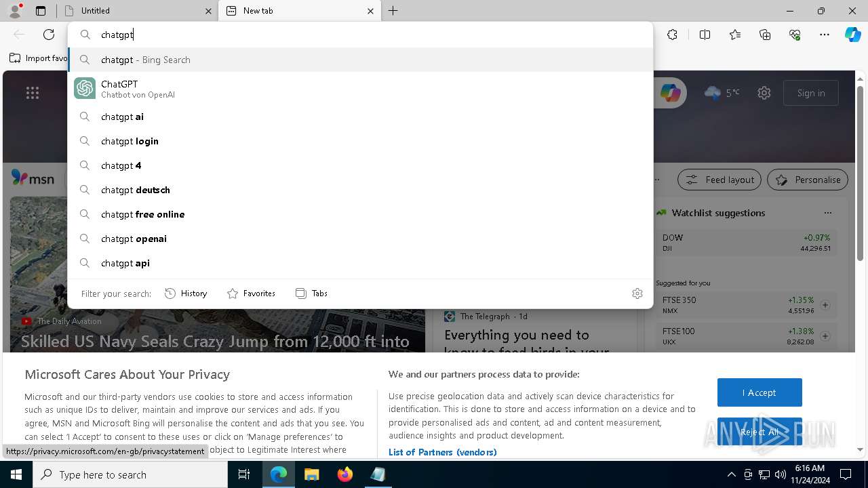The height and width of the screenshot is (488, 868).
Task: Choose 'chatgpt api' suggestion
Action: tap(360, 263)
